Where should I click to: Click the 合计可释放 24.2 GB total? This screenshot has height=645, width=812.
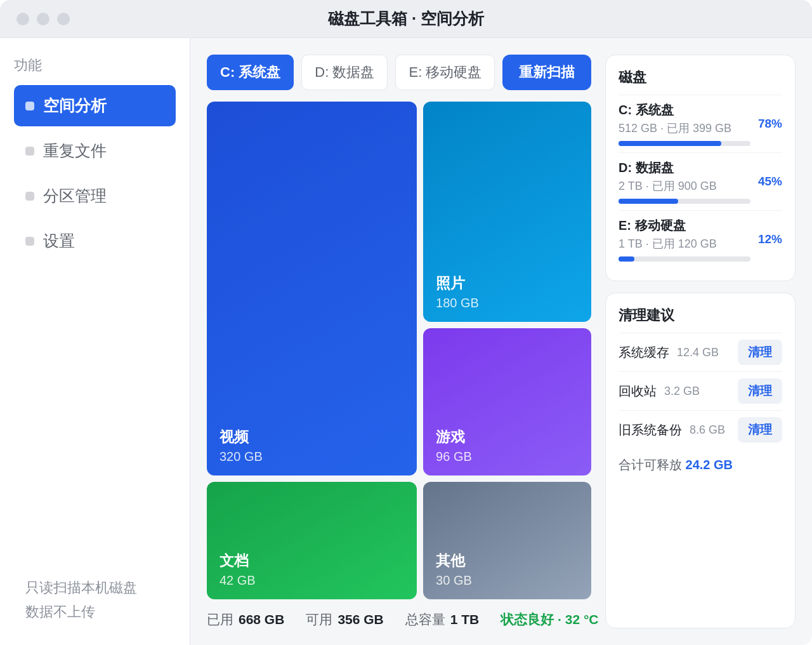[x=676, y=465]
